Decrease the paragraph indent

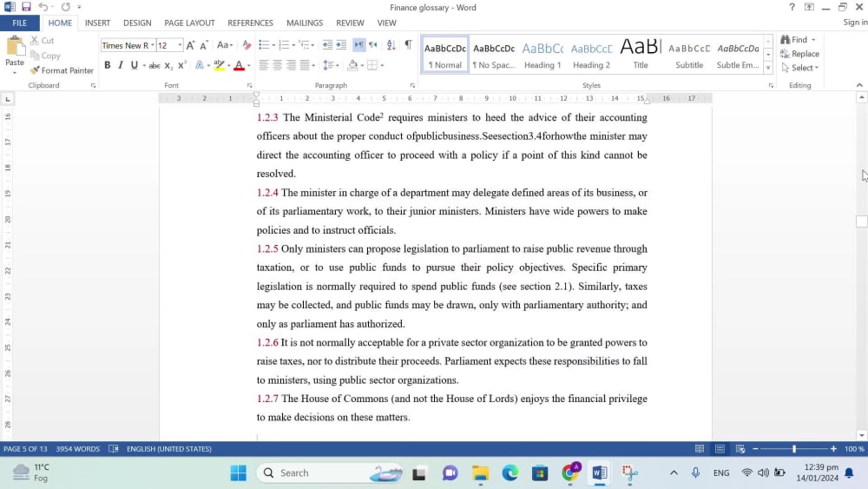328,45
